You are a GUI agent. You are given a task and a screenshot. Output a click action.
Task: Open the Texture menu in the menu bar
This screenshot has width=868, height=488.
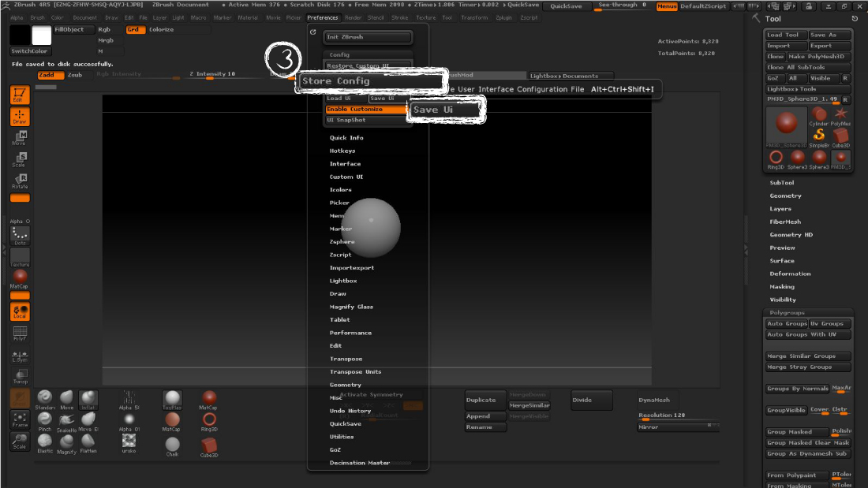pos(425,17)
